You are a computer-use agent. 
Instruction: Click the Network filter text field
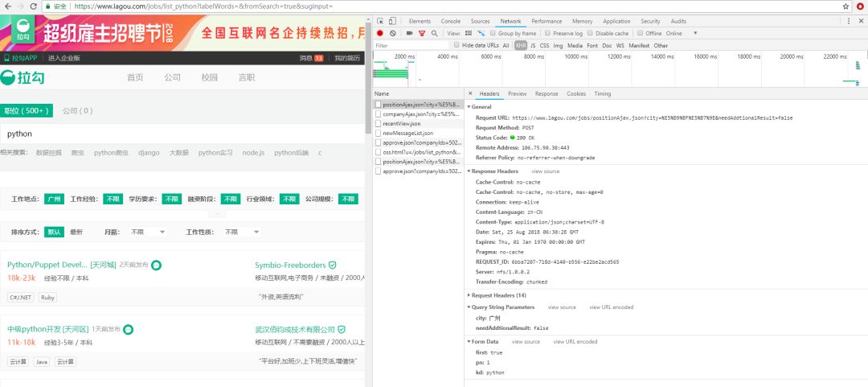point(411,46)
